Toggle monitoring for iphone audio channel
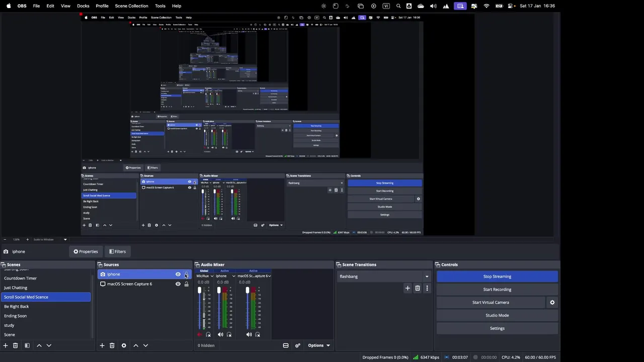 coord(229,334)
